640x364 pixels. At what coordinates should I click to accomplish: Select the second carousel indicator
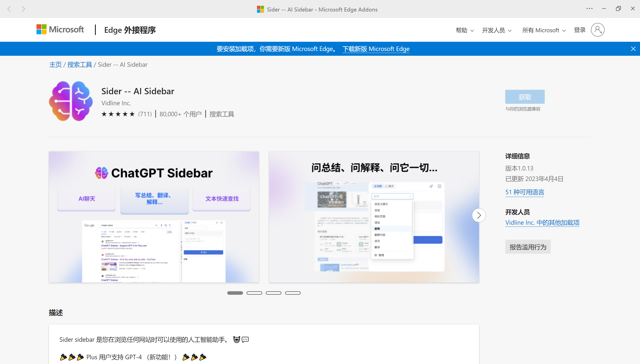coord(254,293)
